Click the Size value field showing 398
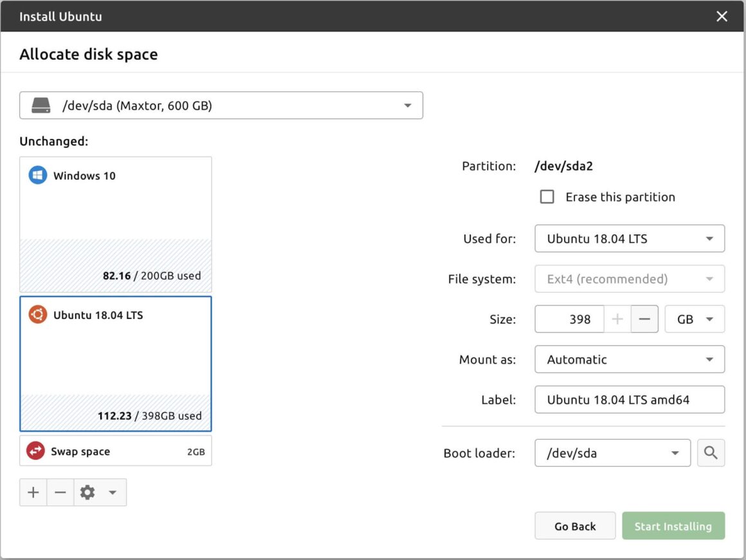The width and height of the screenshot is (746, 560). point(570,319)
